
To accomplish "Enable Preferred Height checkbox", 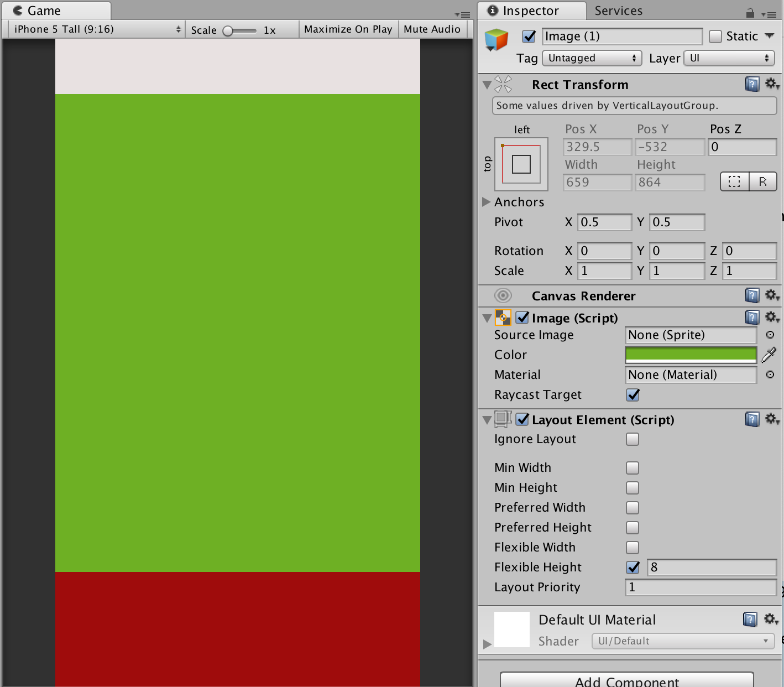I will tap(633, 528).
